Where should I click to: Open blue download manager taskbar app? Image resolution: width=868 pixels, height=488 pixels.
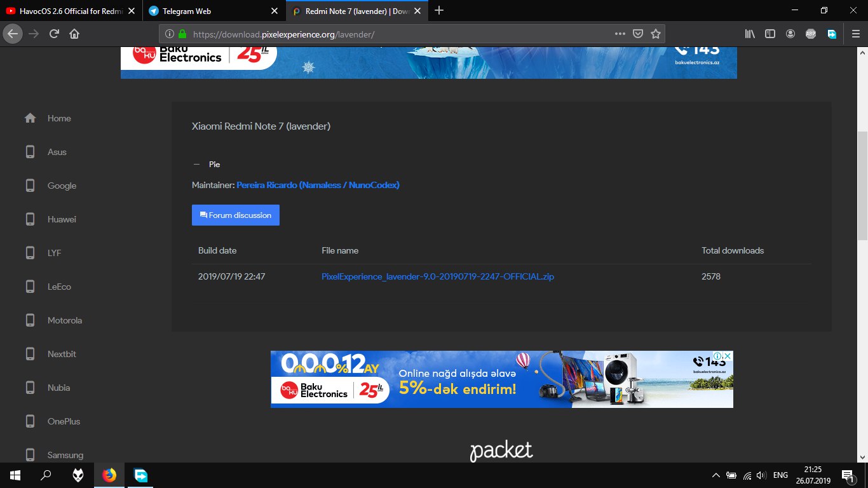click(141, 475)
